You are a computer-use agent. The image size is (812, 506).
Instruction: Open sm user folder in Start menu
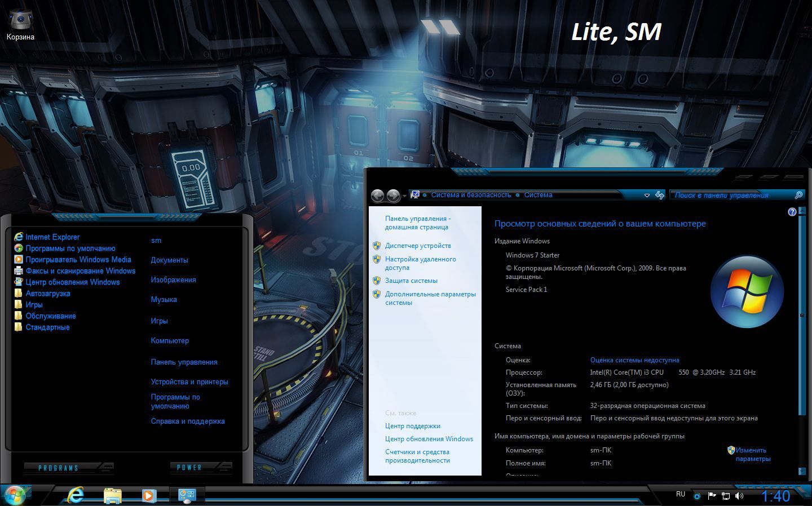click(x=156, y=241)
